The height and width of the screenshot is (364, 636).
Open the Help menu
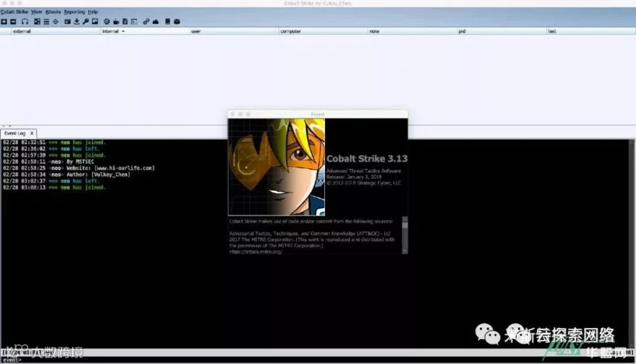[x=93, y=12]
